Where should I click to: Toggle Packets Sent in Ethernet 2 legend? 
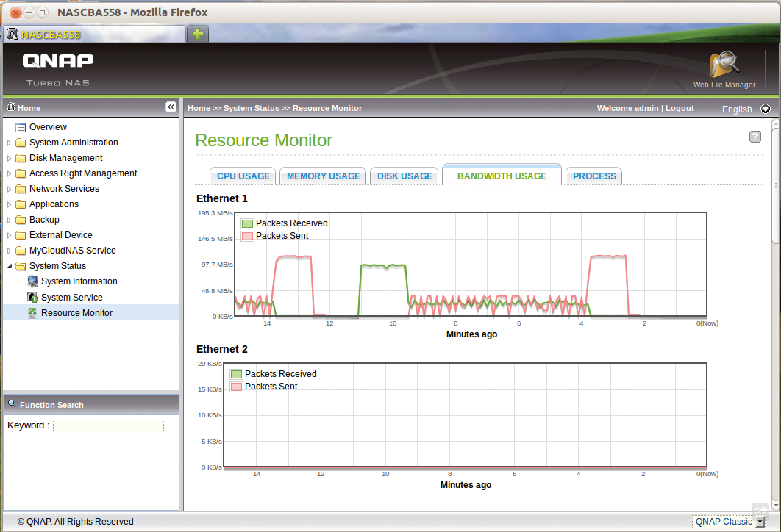pos(236,386)
